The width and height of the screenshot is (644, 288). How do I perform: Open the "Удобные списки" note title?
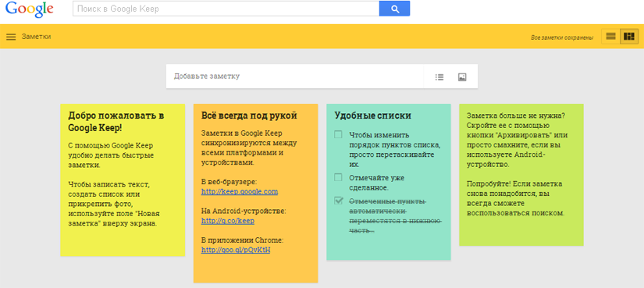pos(373,116)
